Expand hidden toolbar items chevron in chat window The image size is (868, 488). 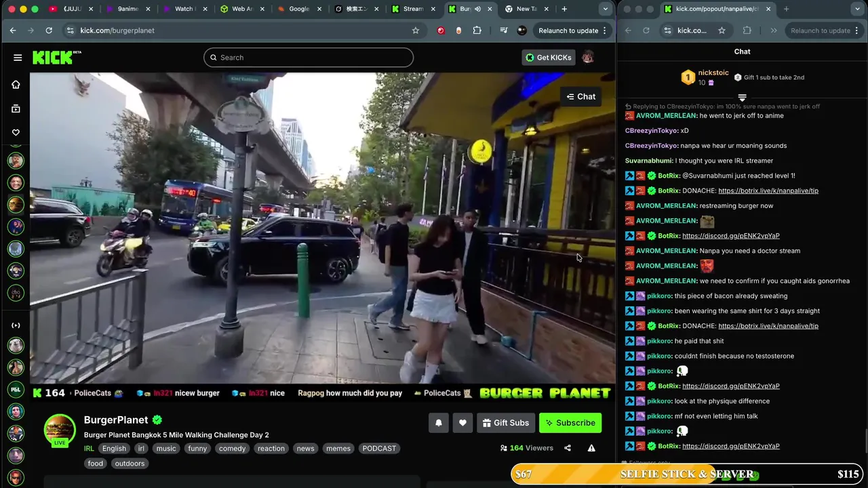coord(774,30)
